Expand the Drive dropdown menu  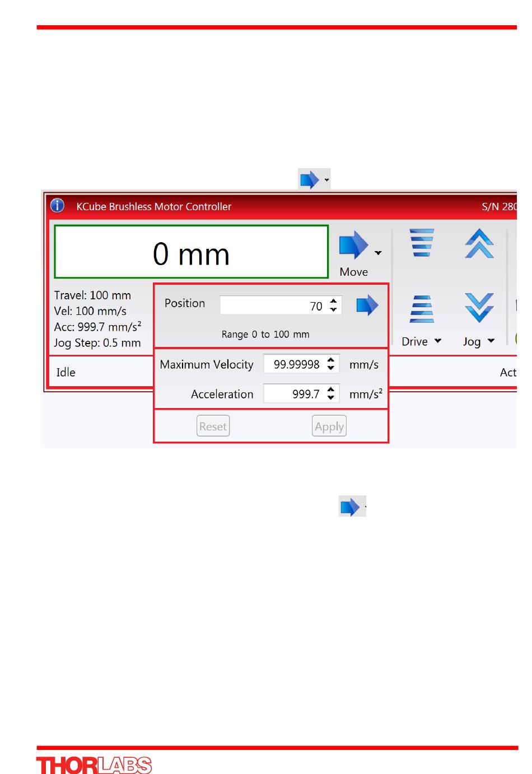tap(438, 341)
